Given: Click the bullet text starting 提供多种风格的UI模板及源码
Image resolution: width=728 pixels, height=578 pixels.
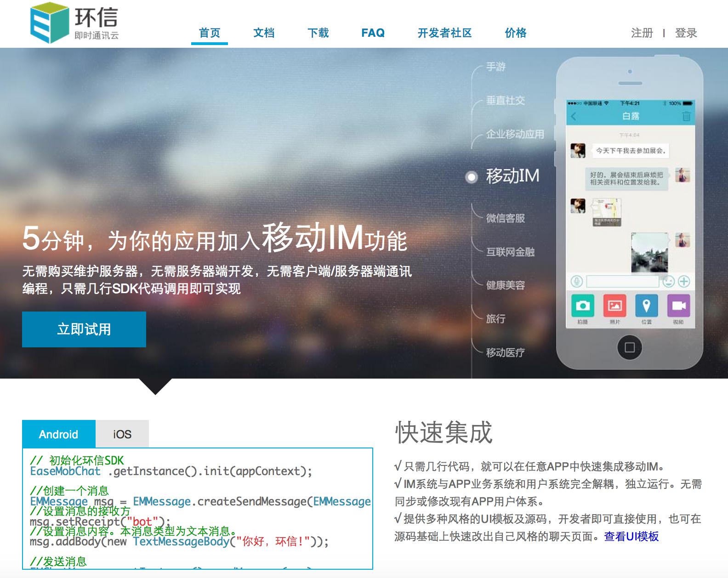Looking at the screenshot, I should click(548, 527).
